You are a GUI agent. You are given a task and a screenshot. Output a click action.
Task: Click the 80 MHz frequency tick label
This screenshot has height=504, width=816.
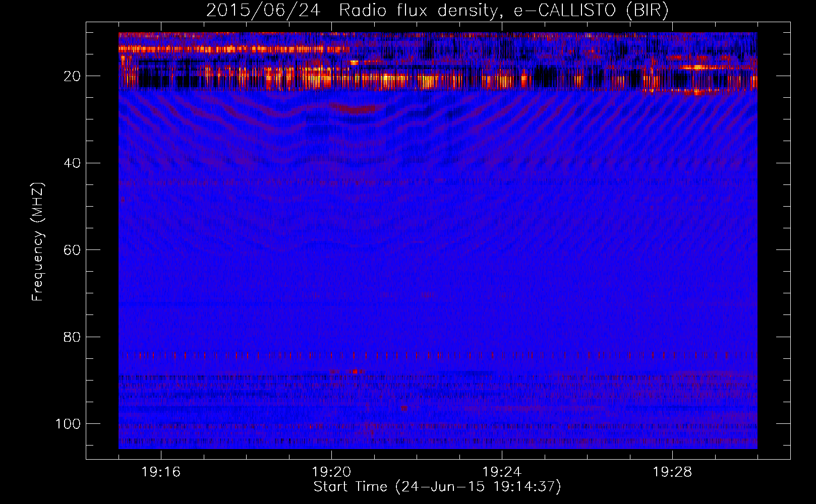(72, 337)
